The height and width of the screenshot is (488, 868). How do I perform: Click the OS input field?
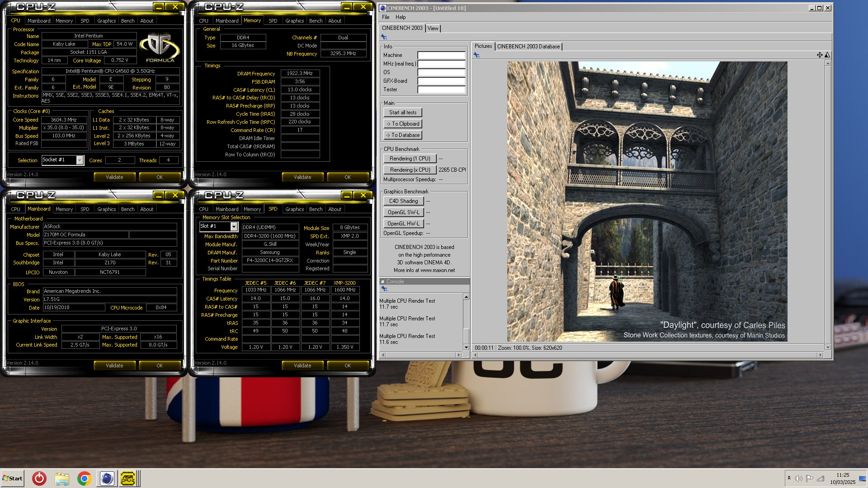(x=441, y=72)
